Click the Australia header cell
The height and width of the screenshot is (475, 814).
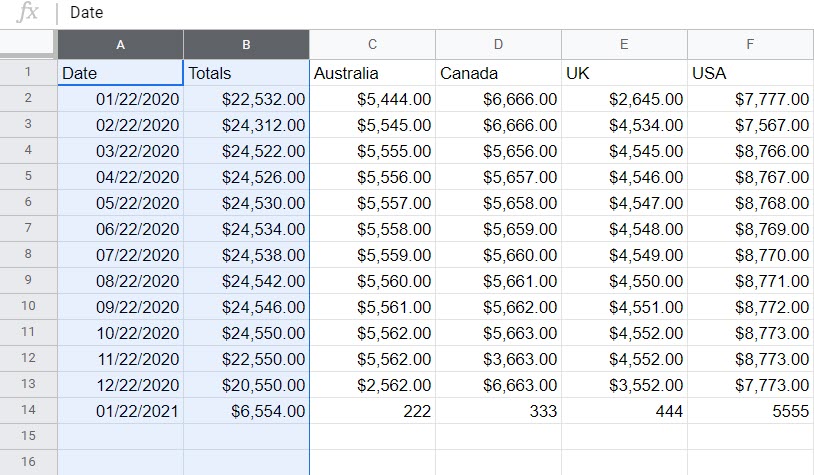pyautogui.click(x=372, y=73)
